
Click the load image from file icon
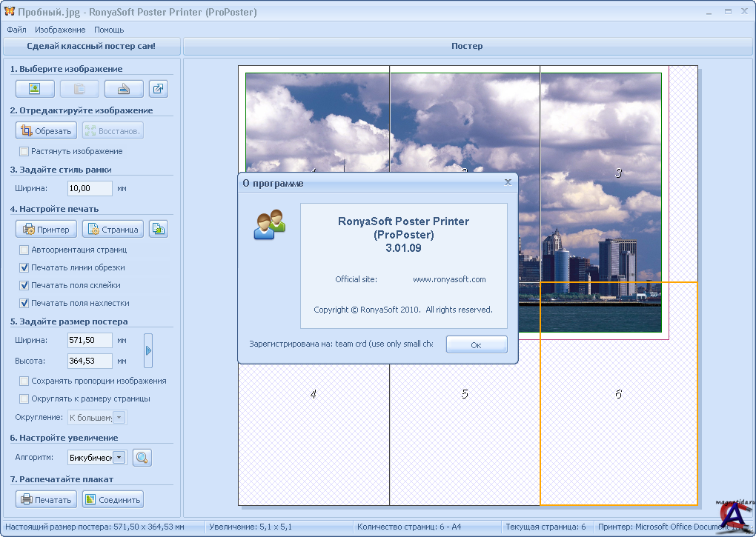[x=35, y=89]
